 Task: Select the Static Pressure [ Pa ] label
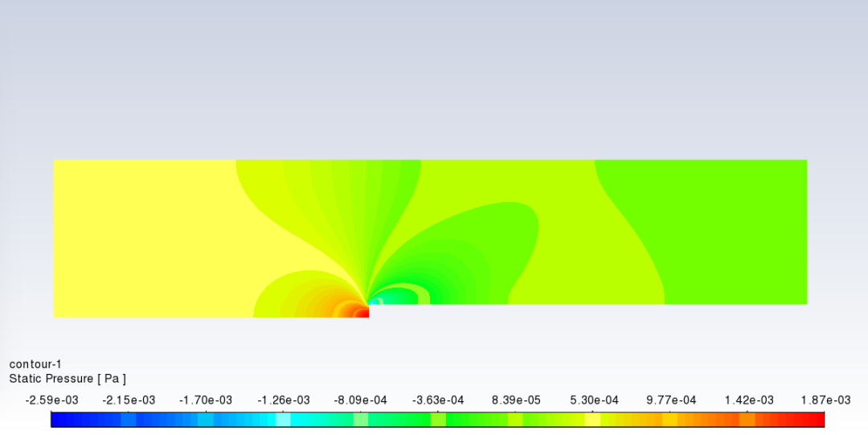click(x=68, y=379)
